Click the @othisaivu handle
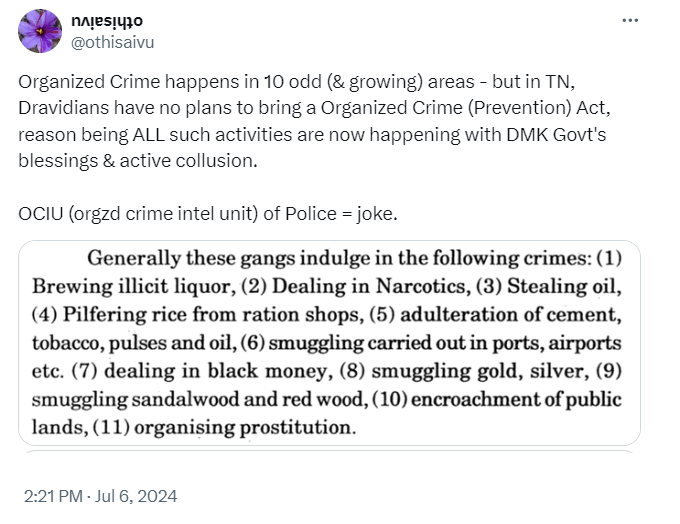 [113, 42]
